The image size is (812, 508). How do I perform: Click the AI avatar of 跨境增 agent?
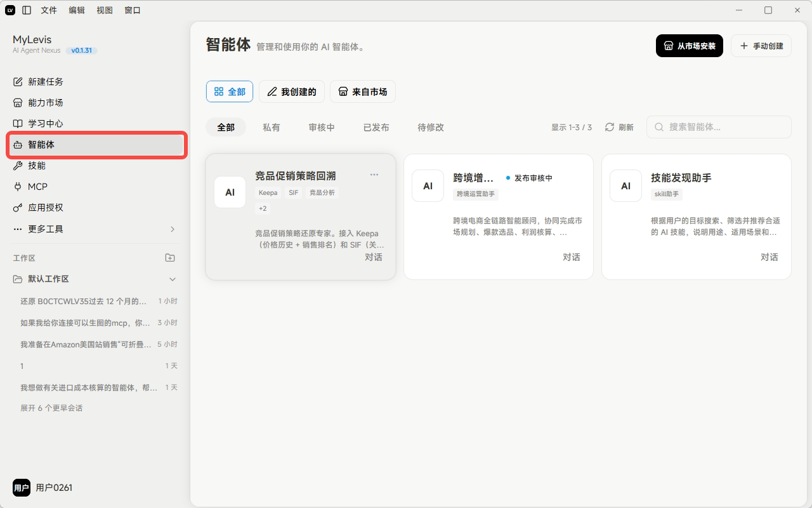428,185
